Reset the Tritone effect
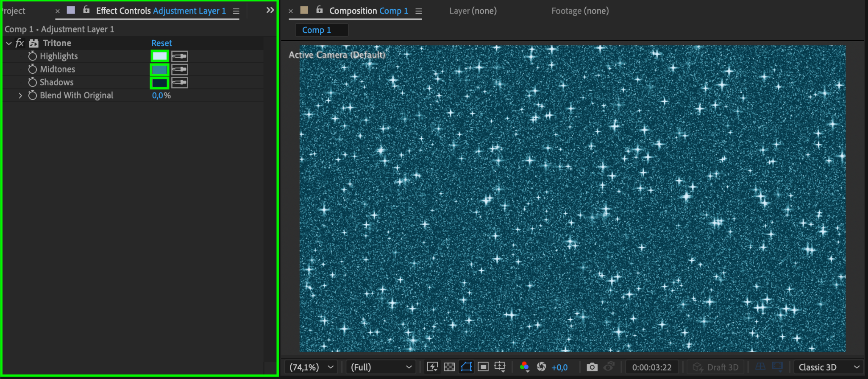868x379 pixels. click(x=161, y=43)
